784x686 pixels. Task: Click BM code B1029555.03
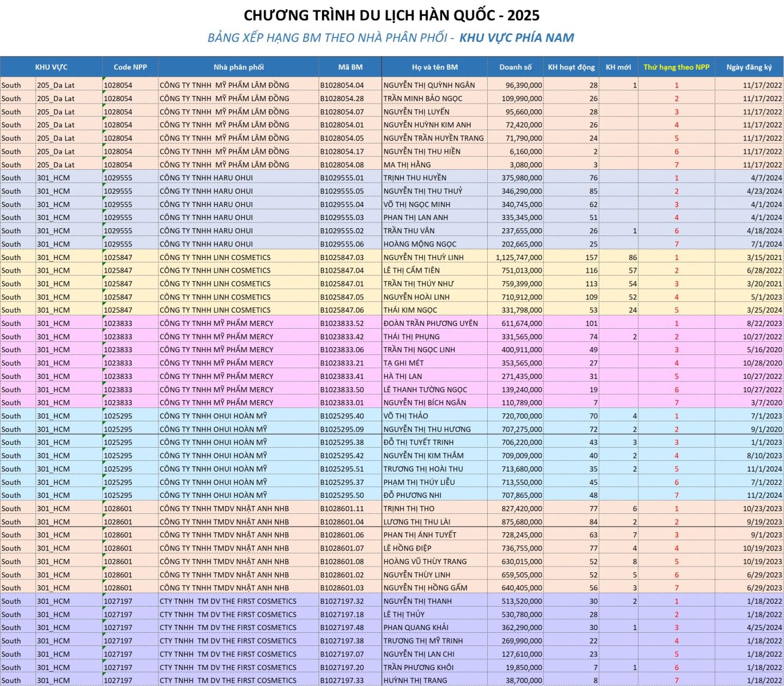point(342,217)
